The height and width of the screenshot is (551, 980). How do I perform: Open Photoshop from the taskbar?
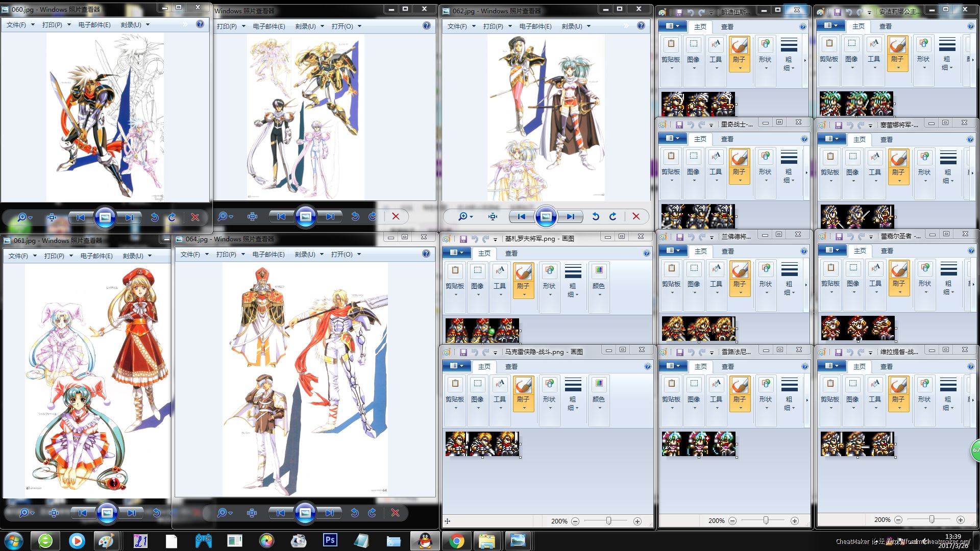[330, 540]
